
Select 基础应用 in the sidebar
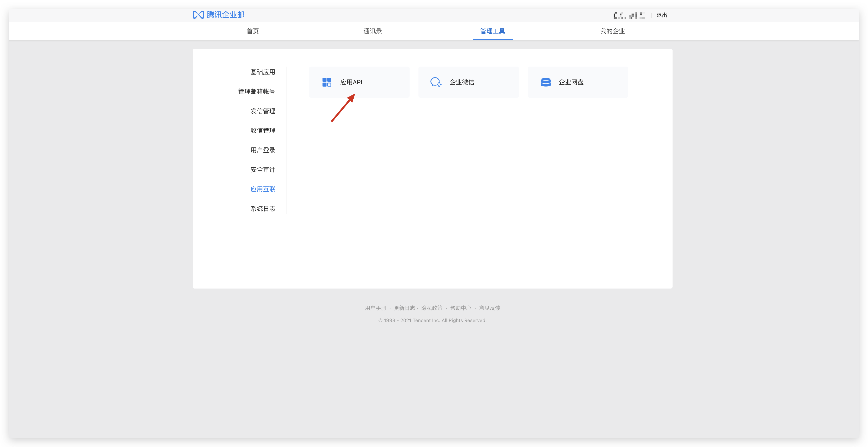pyautogui.click(x=263, y=72)
